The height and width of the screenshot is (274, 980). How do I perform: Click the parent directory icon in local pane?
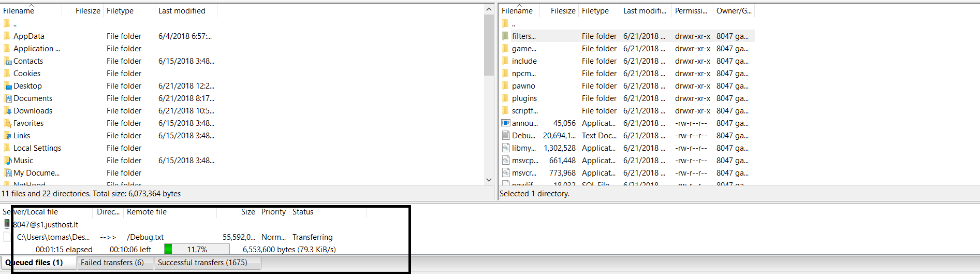coord(7,23)
